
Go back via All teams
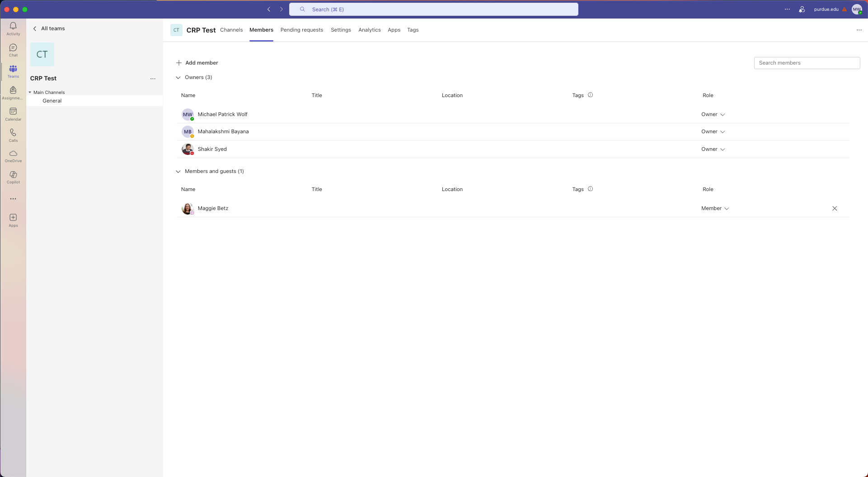(x=49, y=28)
